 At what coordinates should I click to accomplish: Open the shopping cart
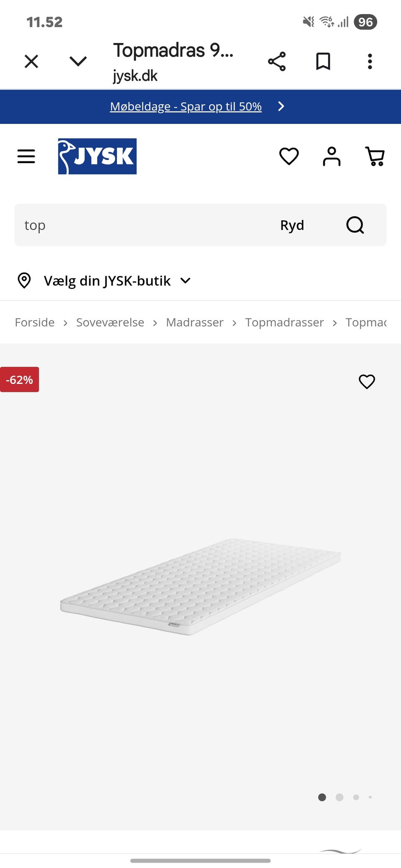375,156
